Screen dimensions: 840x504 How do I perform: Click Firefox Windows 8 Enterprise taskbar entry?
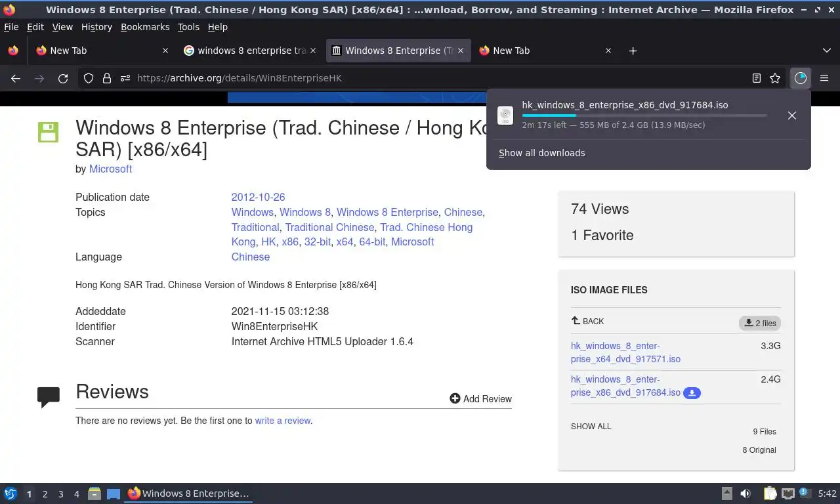pos(188,493)
